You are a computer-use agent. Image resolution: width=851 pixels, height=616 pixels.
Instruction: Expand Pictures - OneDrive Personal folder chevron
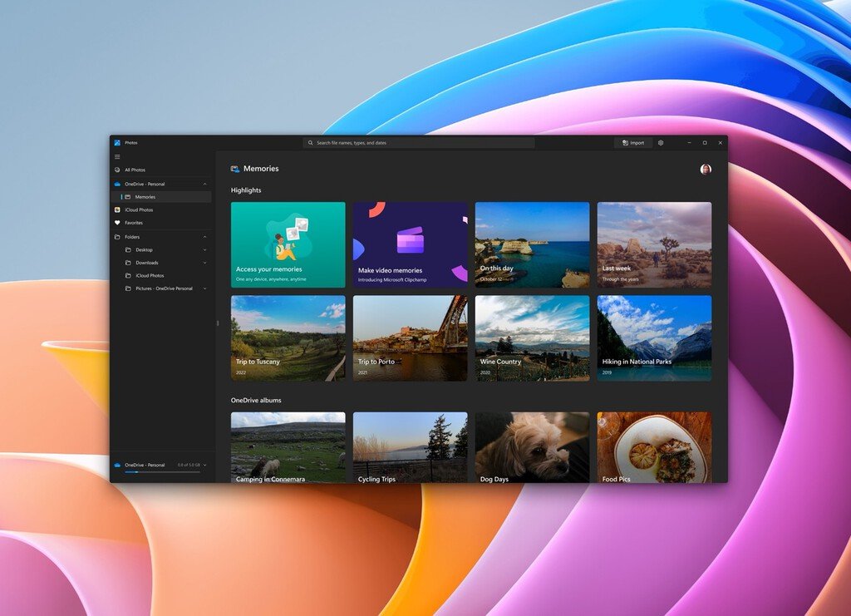tap(204, 288)
